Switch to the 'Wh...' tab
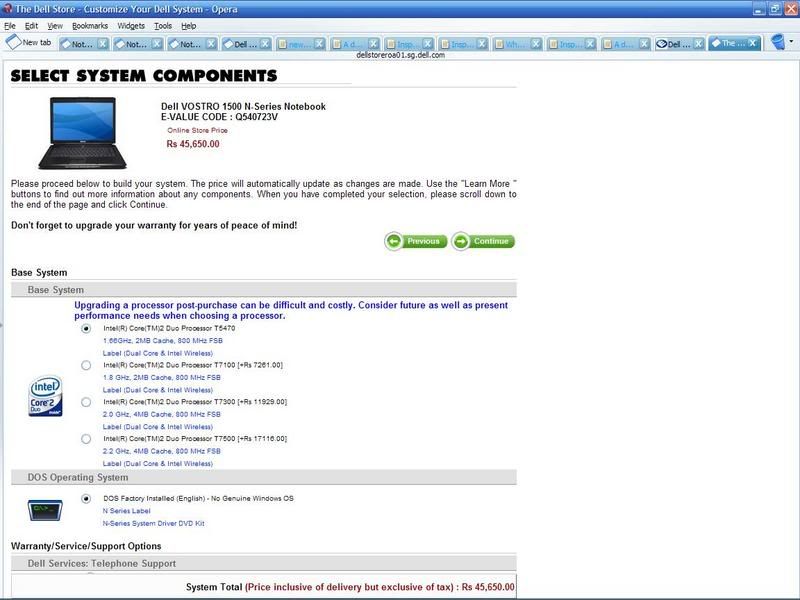Viewport: 800px width, 600px height. tap(517, 44)
